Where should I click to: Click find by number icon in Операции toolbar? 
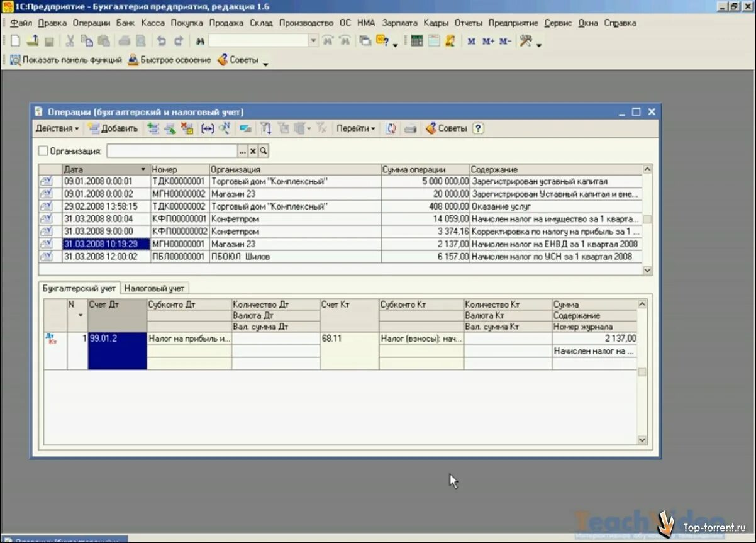(x=225, y=128)
